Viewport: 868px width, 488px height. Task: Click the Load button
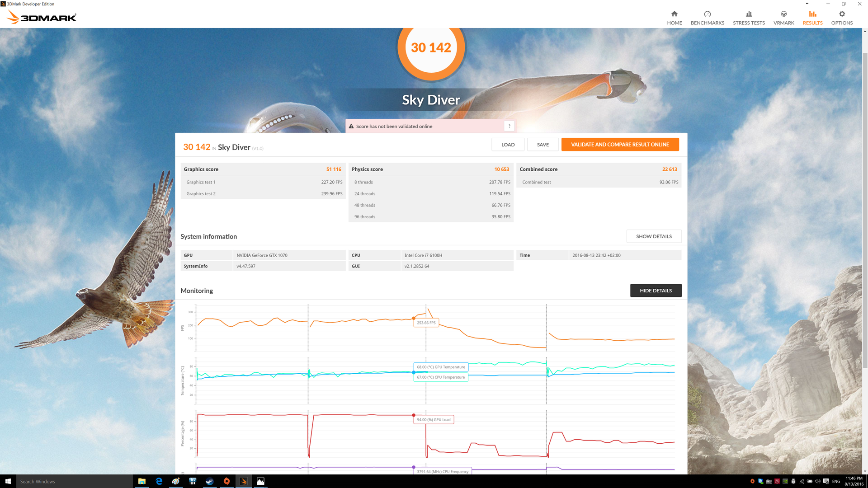pyautogui.click(x=508, y=145)
